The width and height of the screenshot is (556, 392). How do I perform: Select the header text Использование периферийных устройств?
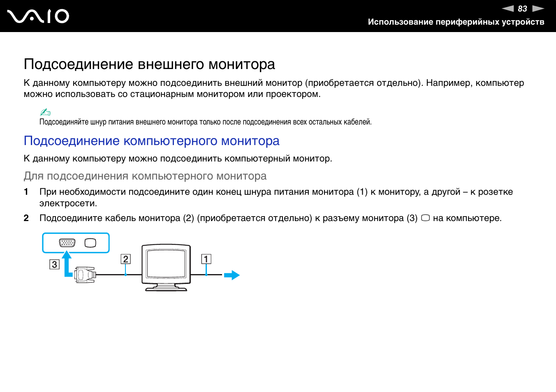[x=456, y=22]
